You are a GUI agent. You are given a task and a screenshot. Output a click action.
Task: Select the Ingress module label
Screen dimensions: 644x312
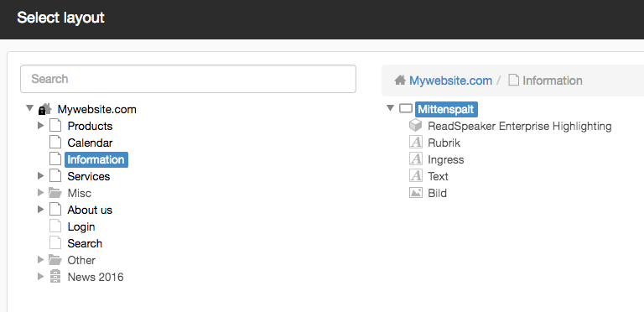click(445, 159)
